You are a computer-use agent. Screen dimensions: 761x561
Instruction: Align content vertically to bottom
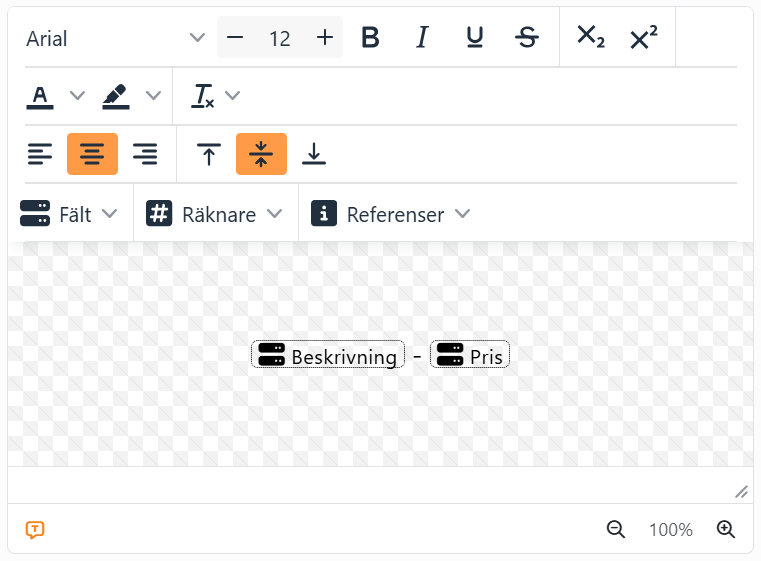[x=314, y=154]
